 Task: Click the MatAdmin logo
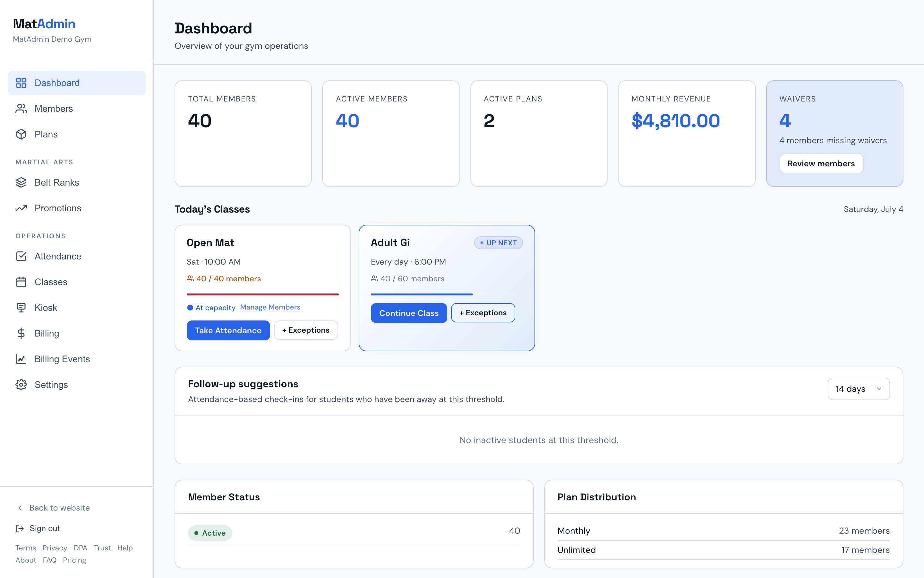click(x=44, y=24)
